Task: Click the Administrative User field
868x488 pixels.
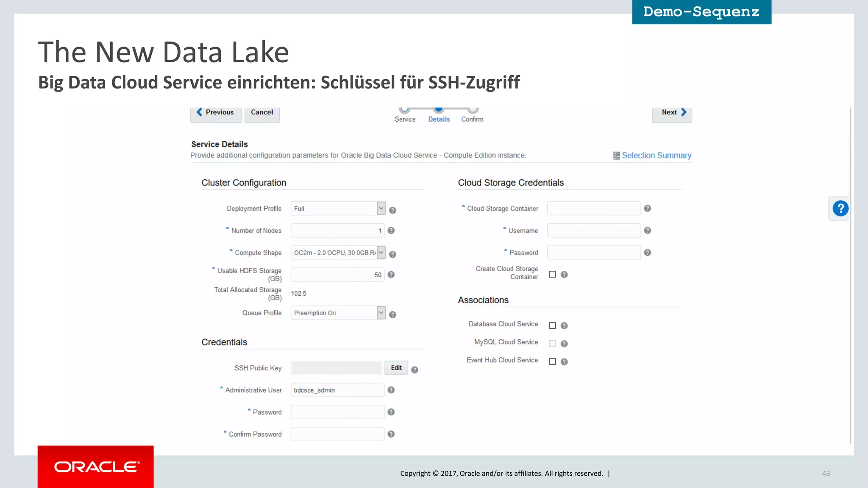Action: point(337,390)
